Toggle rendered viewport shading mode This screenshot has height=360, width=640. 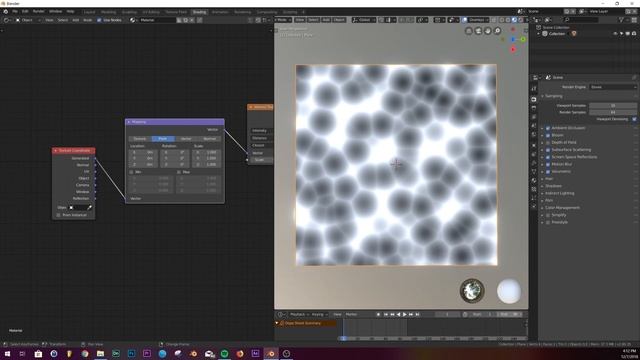click(521, 20)
